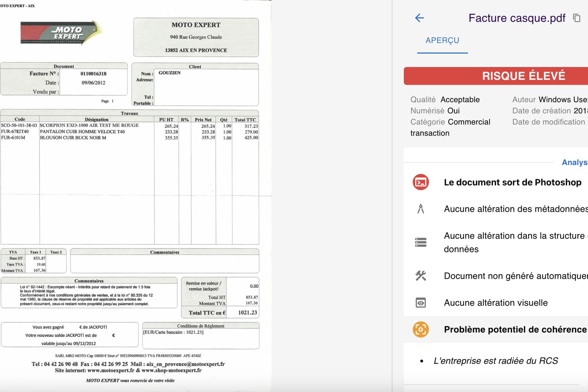Image resolution: width=588 pixels, height=392 pixels.
Task: Click the www.motoexpert.fr website text
Action: pos(111,370)
